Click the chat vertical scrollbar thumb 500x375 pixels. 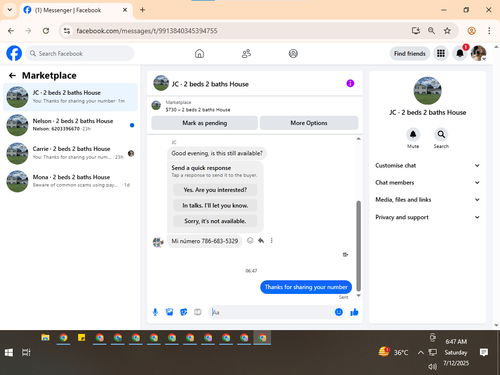[x=359, y=246]
